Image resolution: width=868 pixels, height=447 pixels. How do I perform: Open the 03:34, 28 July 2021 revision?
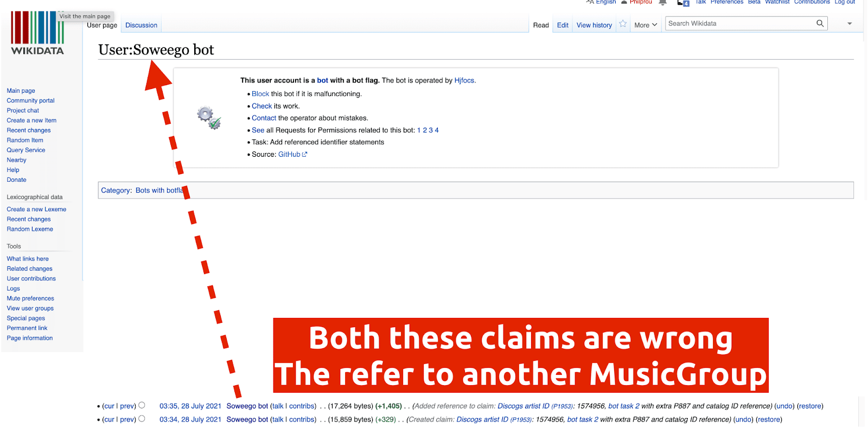[190, 419]
